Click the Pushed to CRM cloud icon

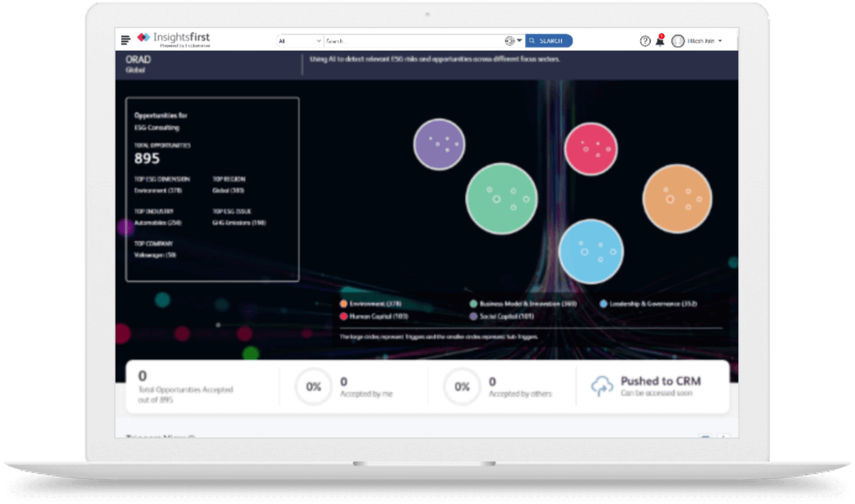point(602,387)
